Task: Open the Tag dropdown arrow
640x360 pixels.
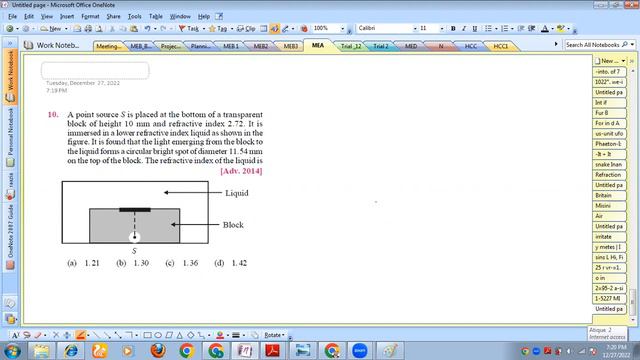Action: (231, 29)
